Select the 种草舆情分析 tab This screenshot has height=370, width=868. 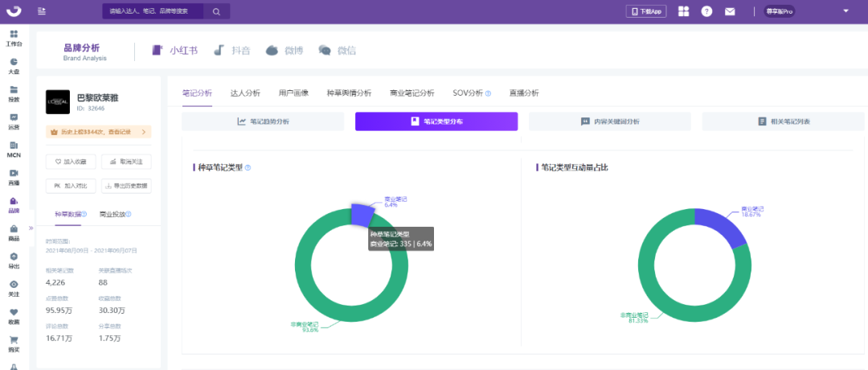tap(350, 93)
